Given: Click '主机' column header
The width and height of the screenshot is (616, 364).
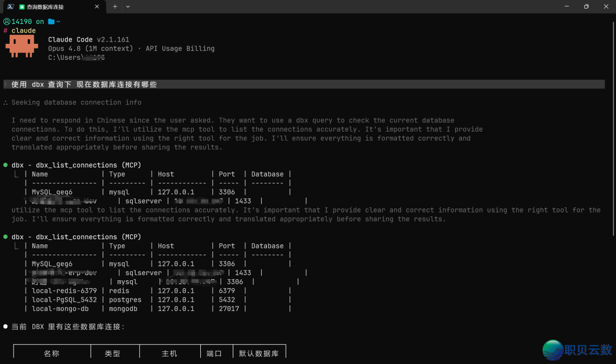Looking at the screenshot, I should click(x=169, y=353).
